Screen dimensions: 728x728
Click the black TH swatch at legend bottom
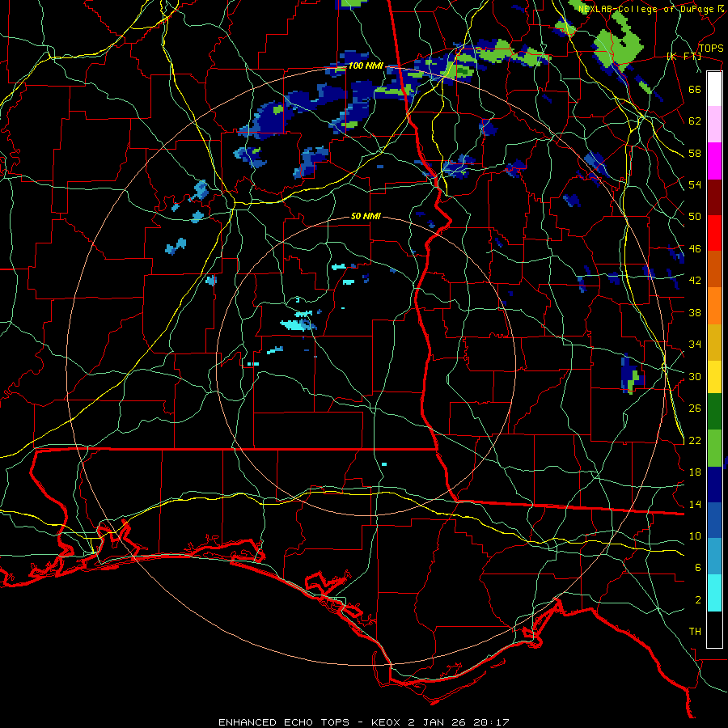click(x=714, y=629)
